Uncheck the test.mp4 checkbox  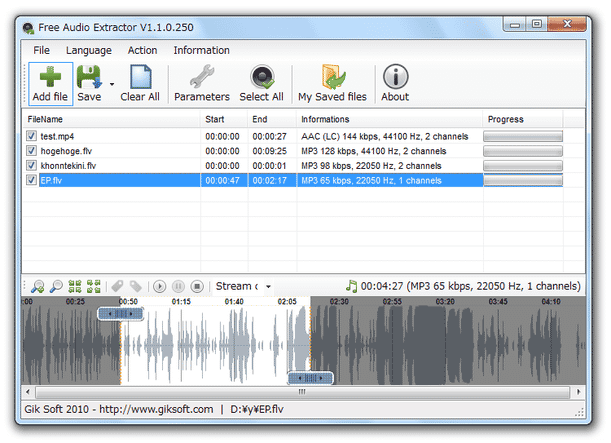[x=31, y=136]
